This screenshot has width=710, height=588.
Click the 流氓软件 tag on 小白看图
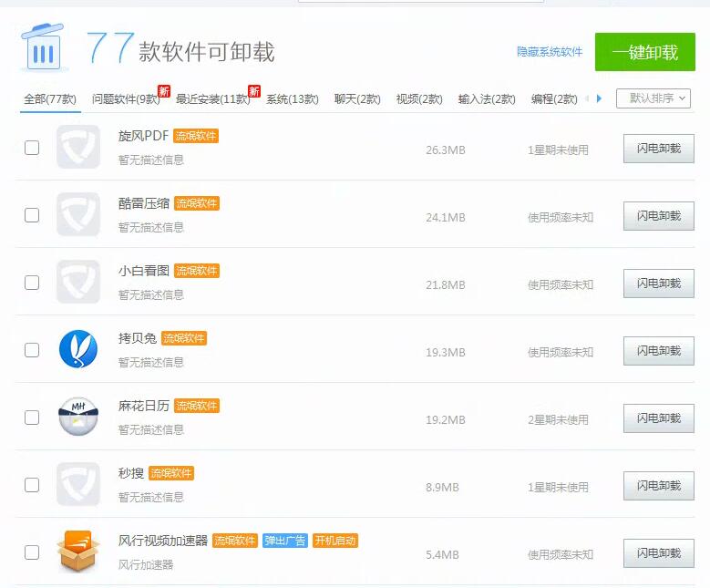pyautogui.click(x=197, y=271)
